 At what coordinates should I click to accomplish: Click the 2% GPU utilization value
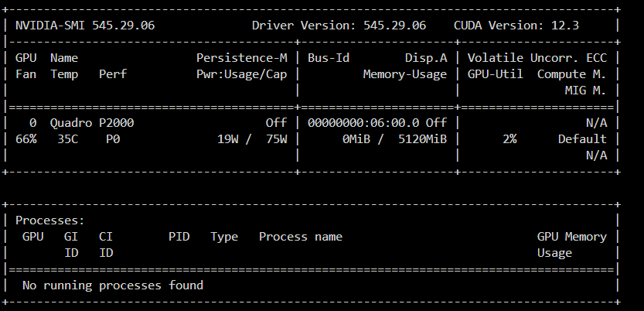[x=509, y=139]
